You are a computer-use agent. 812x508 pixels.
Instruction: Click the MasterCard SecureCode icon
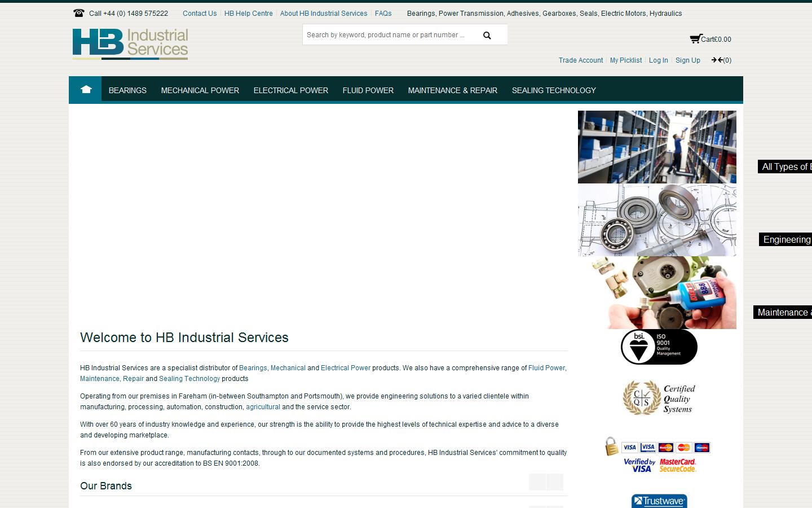tap(678, 465)
